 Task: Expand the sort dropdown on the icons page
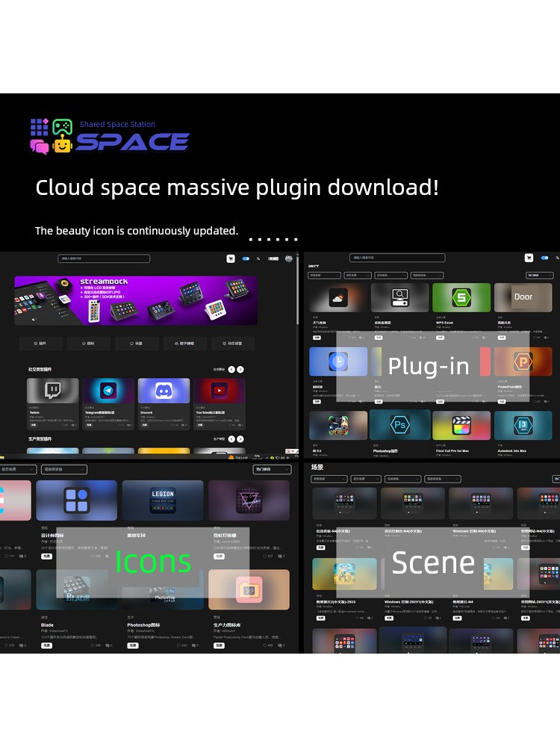click(x=273, y=470)
